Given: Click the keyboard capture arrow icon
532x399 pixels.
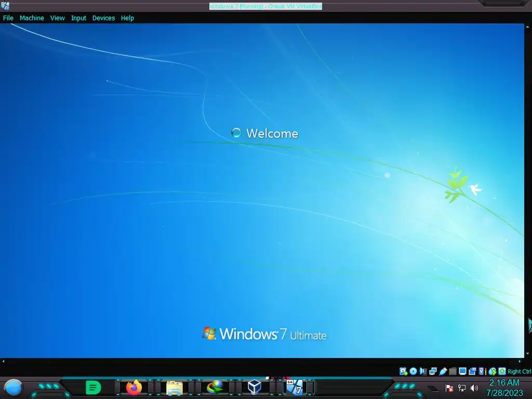Looking at the screenshot, I should (x=502, y=371).
